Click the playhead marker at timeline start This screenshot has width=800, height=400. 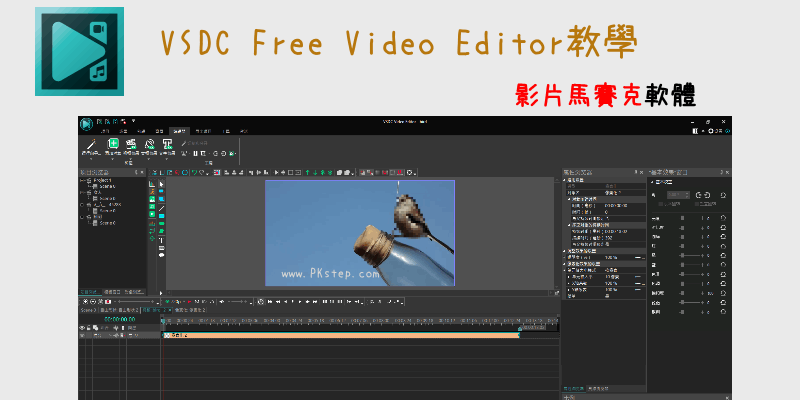click(x=163, y=320)
